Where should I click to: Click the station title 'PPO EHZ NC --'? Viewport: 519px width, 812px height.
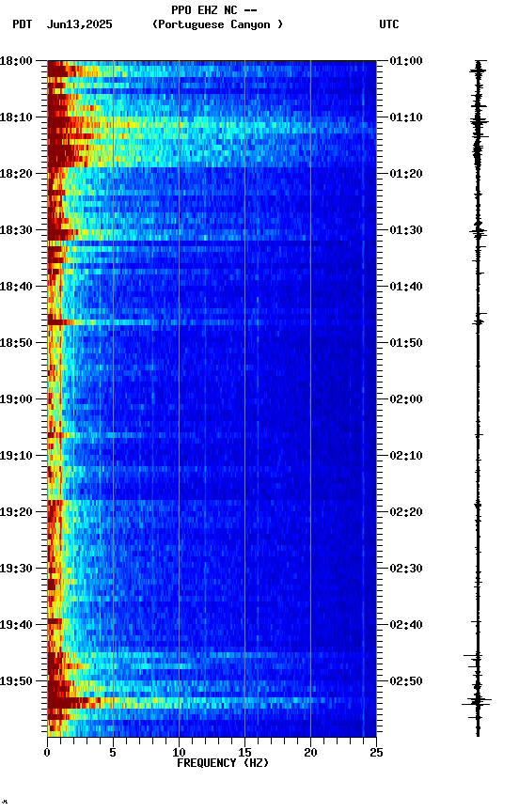[x=214, y=9]
